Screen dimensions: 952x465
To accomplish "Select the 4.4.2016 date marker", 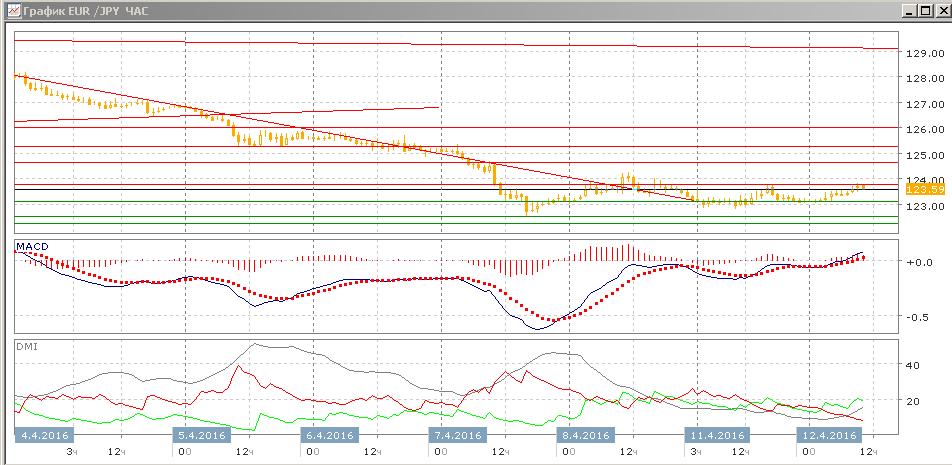I will 43,436.
